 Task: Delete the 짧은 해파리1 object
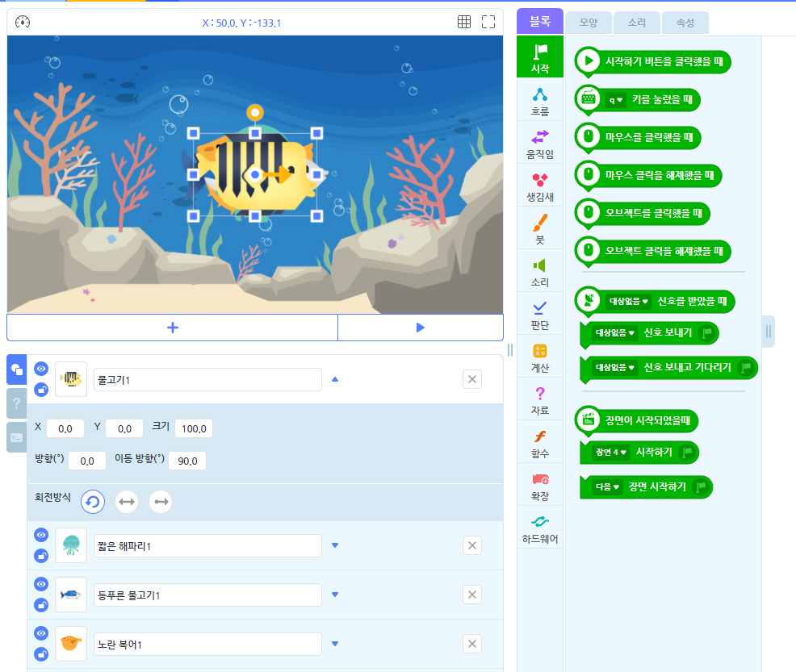[472, 545]
